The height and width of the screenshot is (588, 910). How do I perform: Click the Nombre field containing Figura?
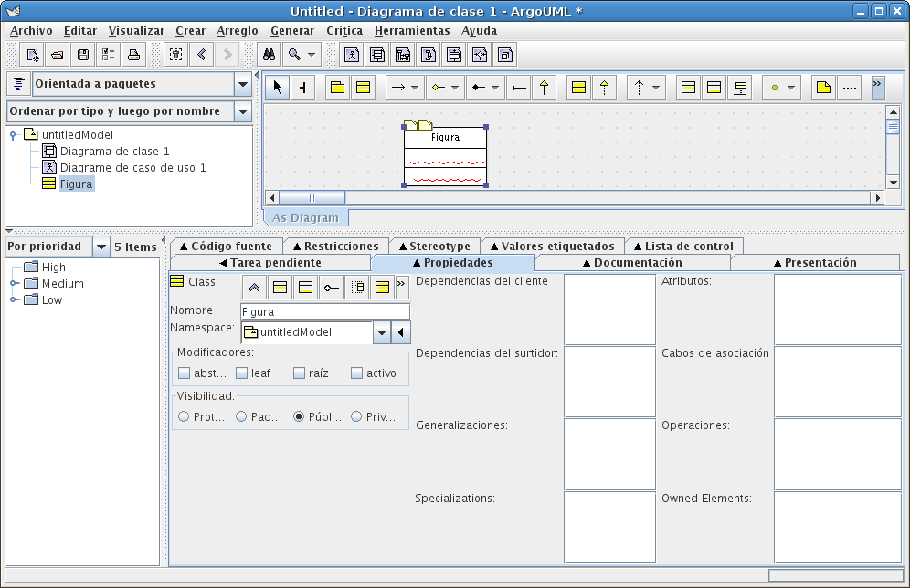point(325,312)
